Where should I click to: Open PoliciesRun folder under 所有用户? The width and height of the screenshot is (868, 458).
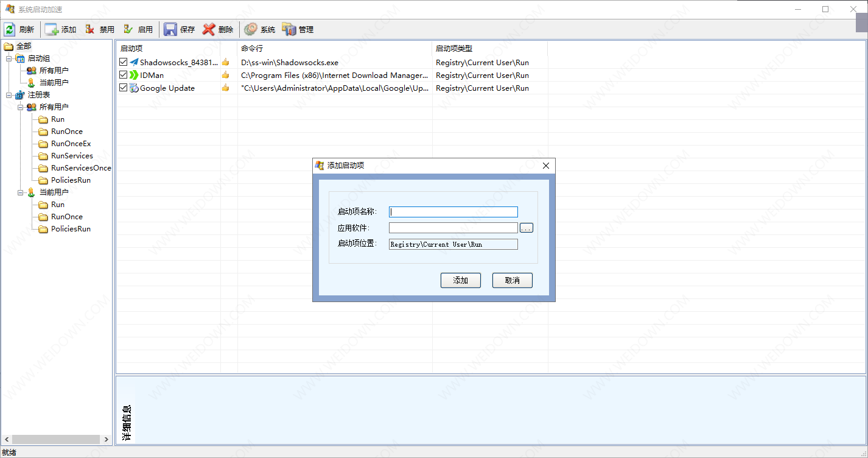[71, 180]
